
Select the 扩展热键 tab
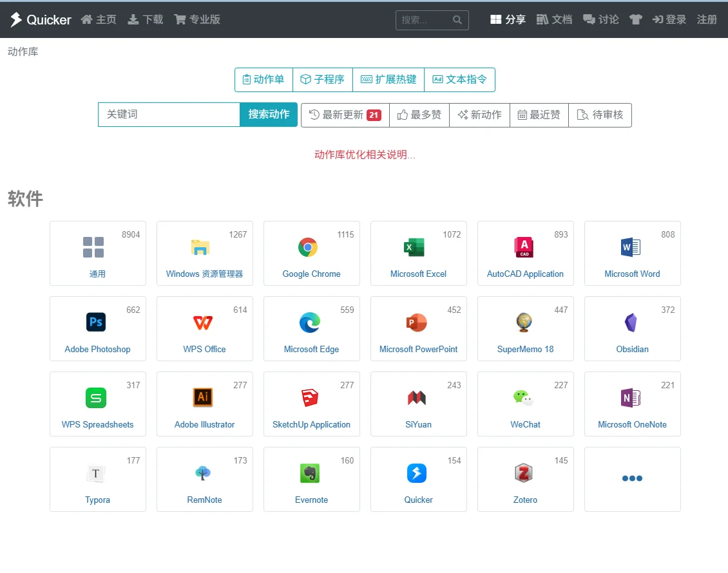[x=388, y=79]
